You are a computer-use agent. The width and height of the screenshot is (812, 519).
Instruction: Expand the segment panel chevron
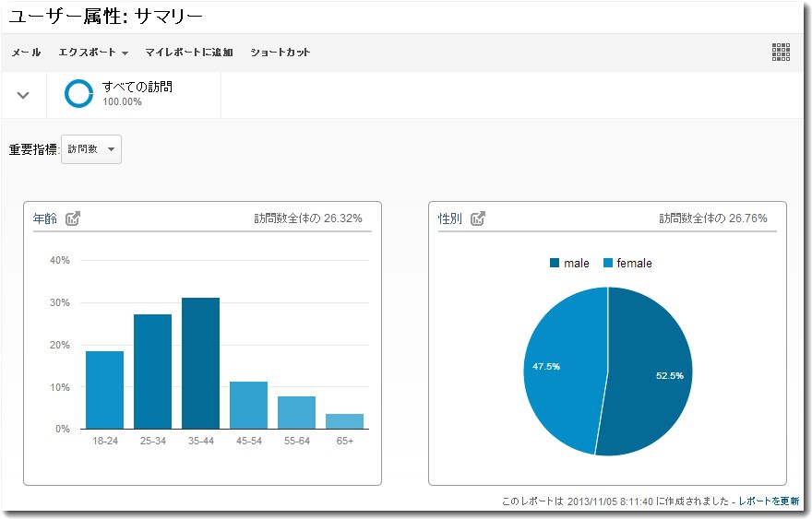[x=23, y=95]
